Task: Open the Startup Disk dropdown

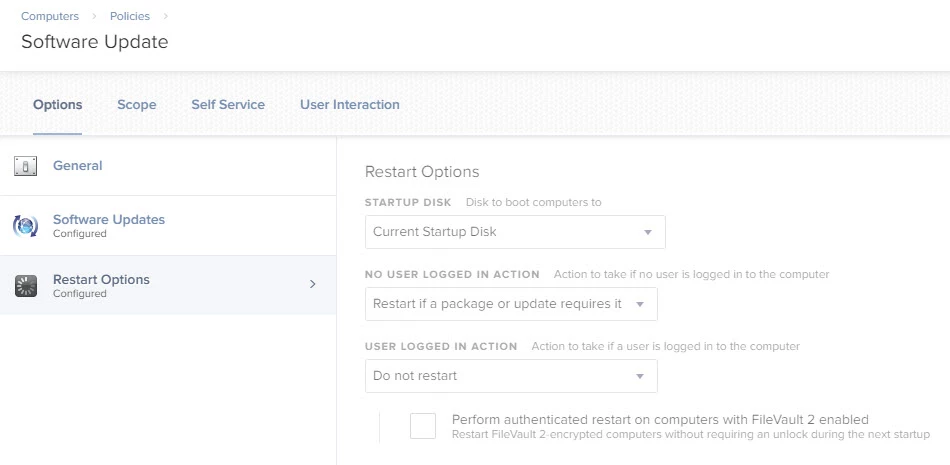Action: 515,232
